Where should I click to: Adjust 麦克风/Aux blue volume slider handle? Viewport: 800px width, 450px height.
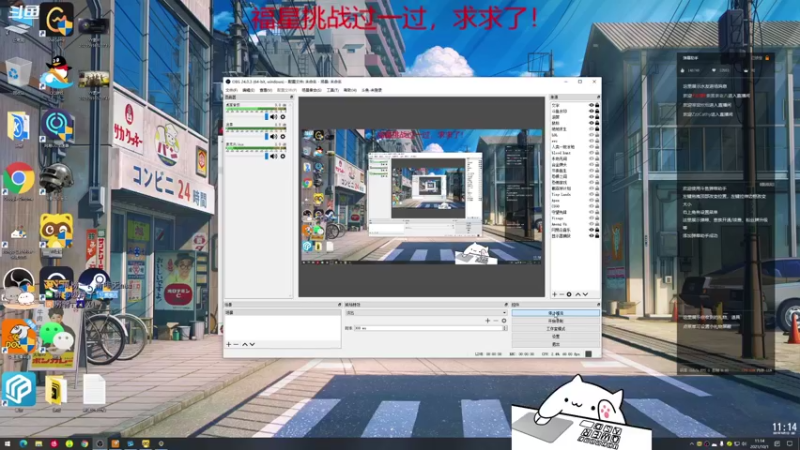click(x=266, y=156)
